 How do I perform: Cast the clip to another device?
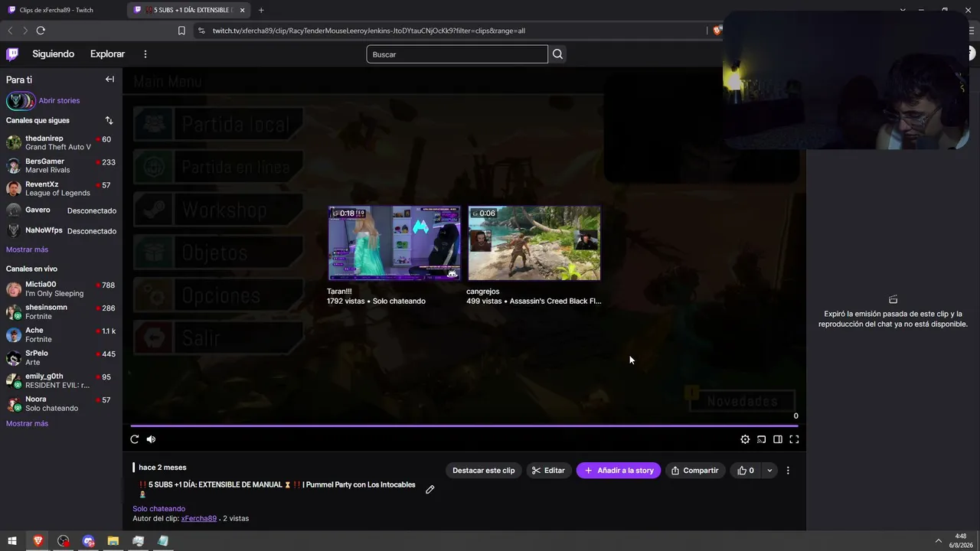point(762,439)
